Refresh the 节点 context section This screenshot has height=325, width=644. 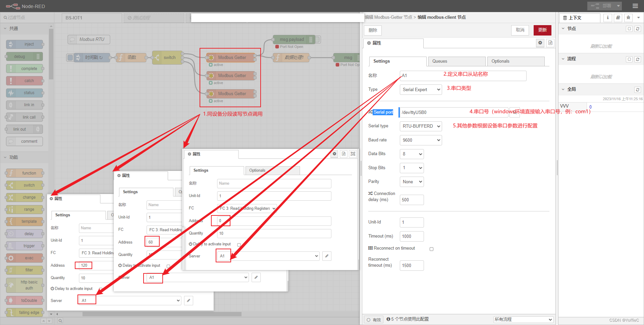pyautogui.click(x=638, y=29)
